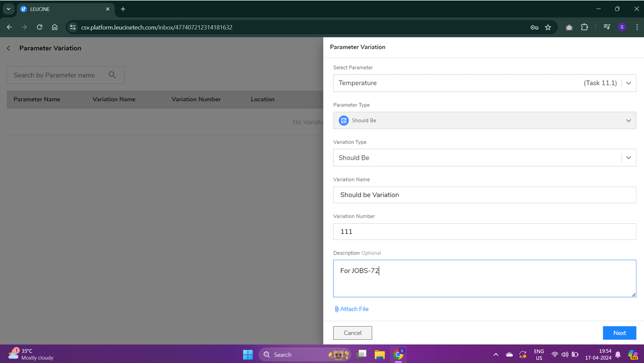Open the Variation Type dropdown
Viewport: 644px width, 363px height.
484,158
